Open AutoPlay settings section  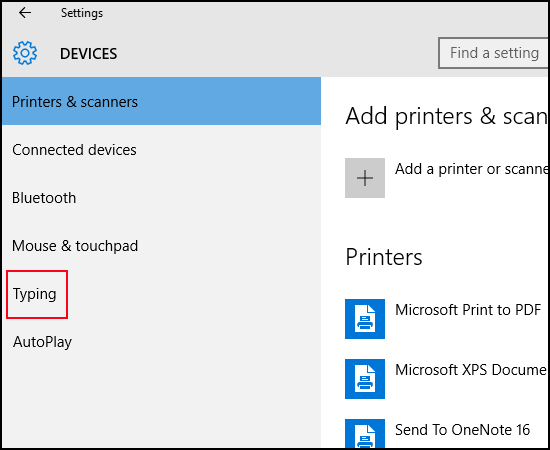[161, 342]
